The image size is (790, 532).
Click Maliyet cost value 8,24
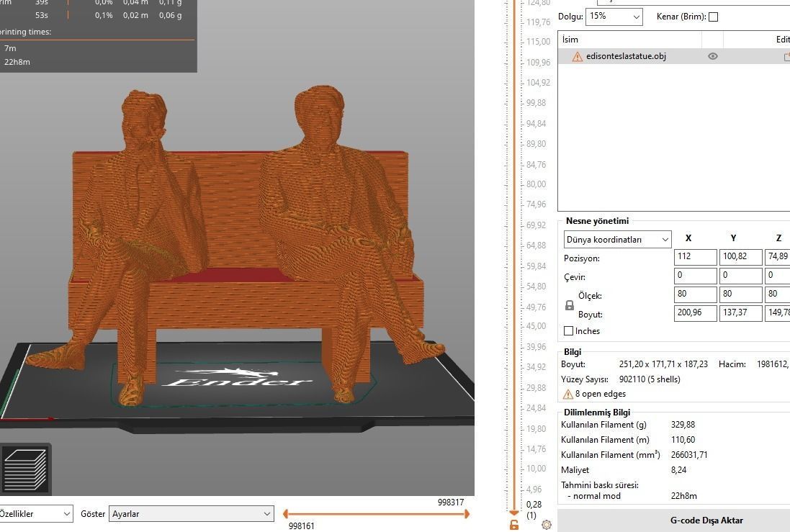click(x=678, y=470)
